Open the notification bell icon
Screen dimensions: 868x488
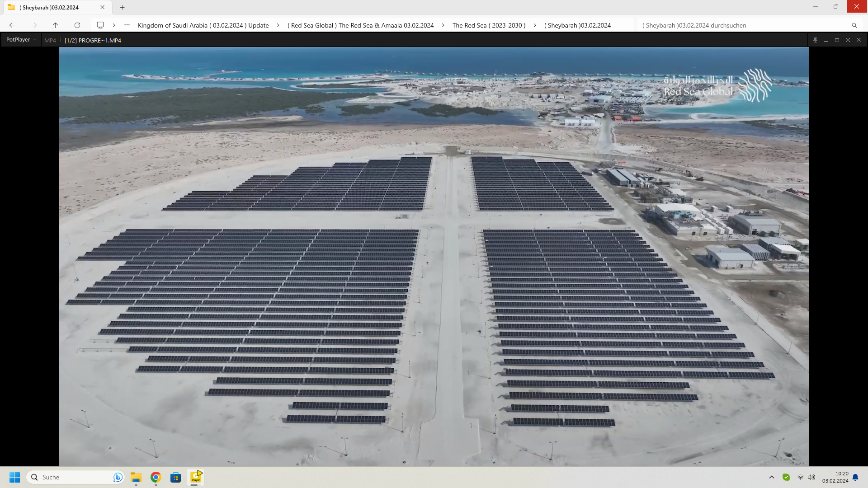pos(855,477)
